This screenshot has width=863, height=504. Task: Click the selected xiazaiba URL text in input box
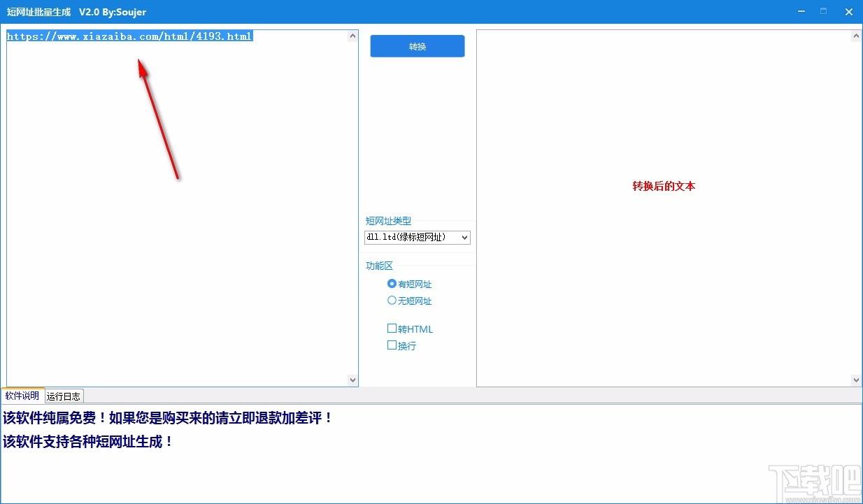[130, 36]
